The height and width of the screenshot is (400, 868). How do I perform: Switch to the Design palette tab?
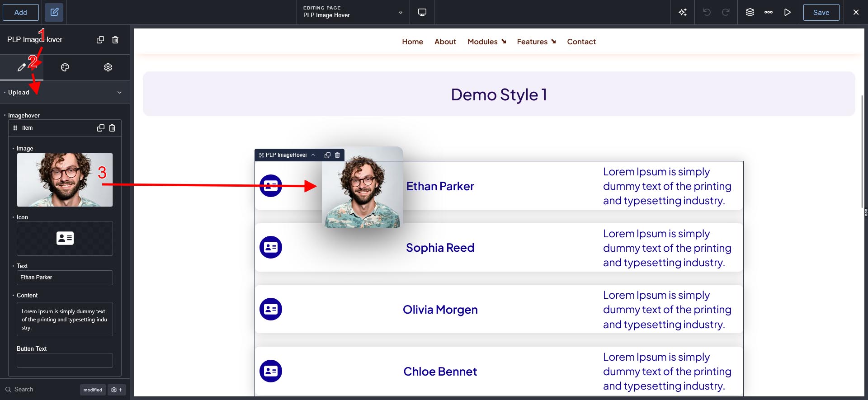coord(65,67)
